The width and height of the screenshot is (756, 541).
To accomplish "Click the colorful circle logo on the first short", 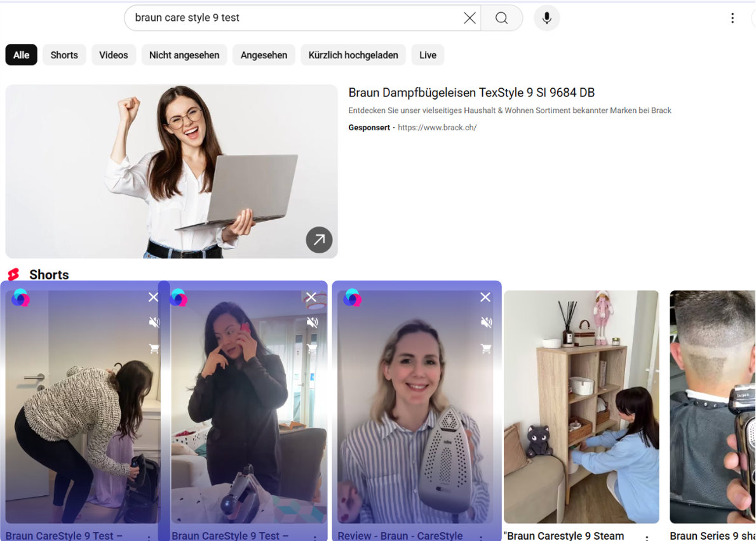I will click(x=20, y=298).
